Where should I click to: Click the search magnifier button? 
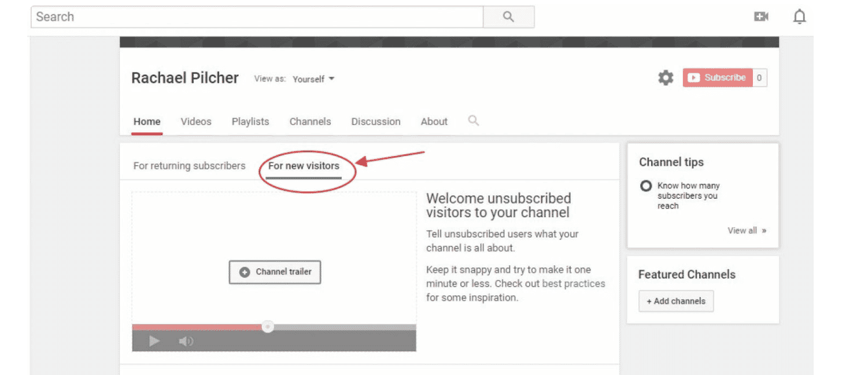point(508,17)
